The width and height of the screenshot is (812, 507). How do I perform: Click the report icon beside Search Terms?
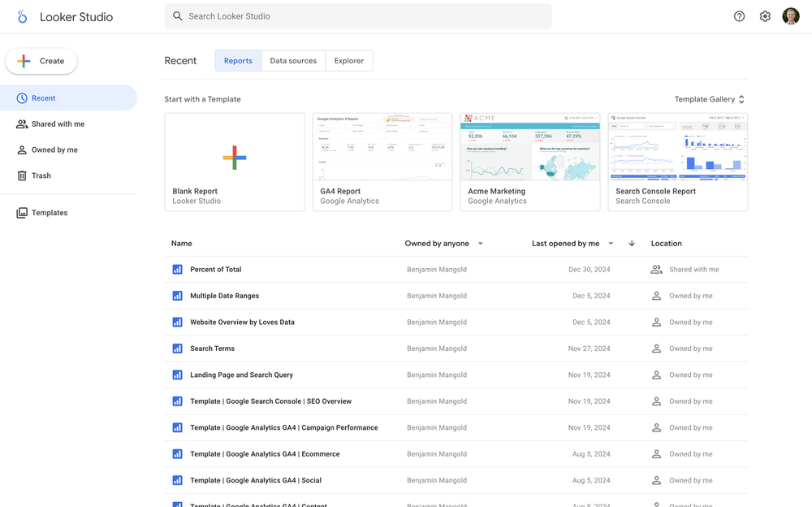(177, 349)
